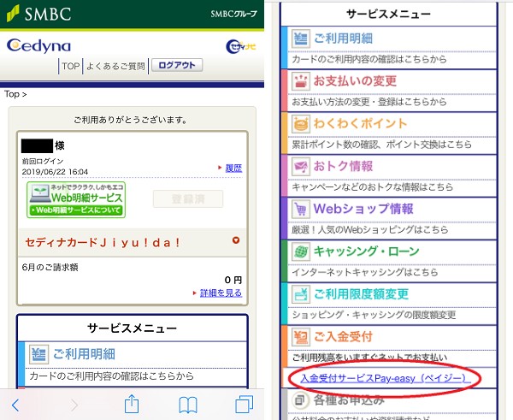Open キャッシング・ローン menu item
The width and height of the screenshot is (513, 420).
(367, 251)
